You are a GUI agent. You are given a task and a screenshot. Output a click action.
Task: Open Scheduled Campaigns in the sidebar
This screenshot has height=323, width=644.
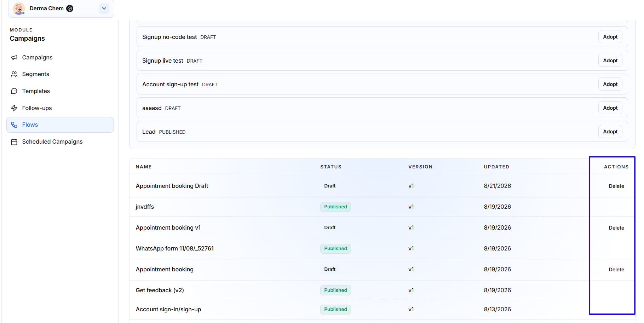(60, 142)
